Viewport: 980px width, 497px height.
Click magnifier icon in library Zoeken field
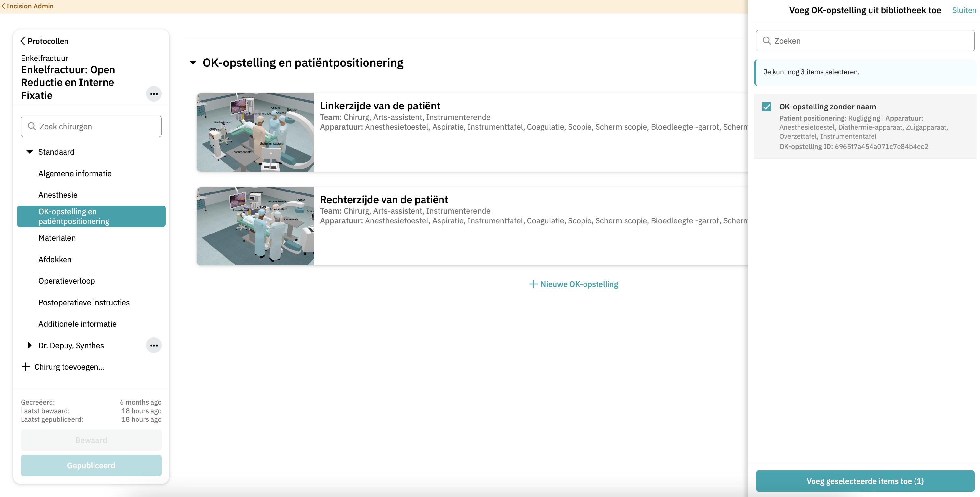click(x=767, y=41)
